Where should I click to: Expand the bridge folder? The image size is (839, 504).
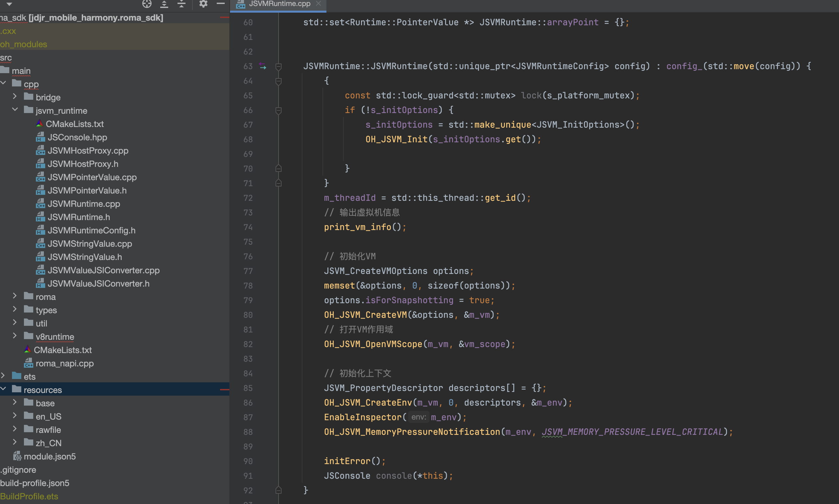pyautogui.click(x=15, y=97)
